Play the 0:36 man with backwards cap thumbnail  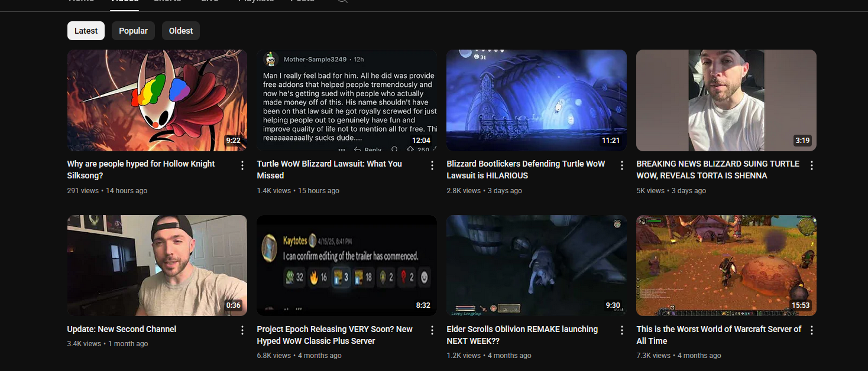point(157,265)
